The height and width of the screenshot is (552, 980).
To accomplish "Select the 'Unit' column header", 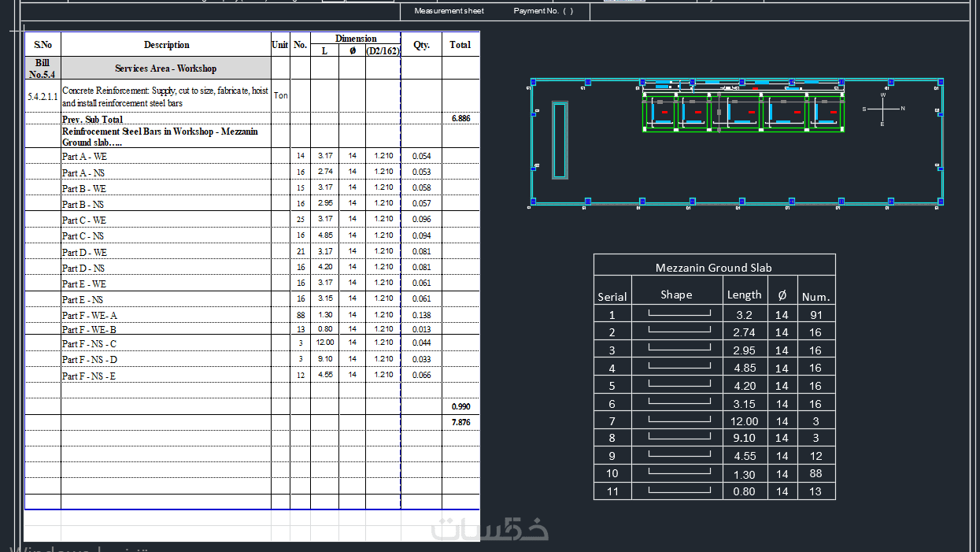I will tap(280, 45).
